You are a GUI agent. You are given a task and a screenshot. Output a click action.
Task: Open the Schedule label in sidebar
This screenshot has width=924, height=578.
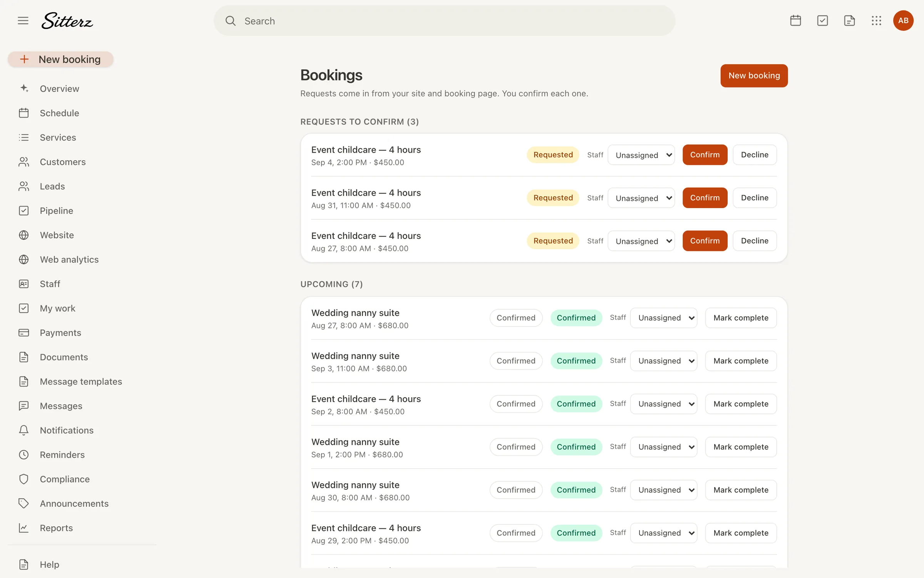(59, 113)
